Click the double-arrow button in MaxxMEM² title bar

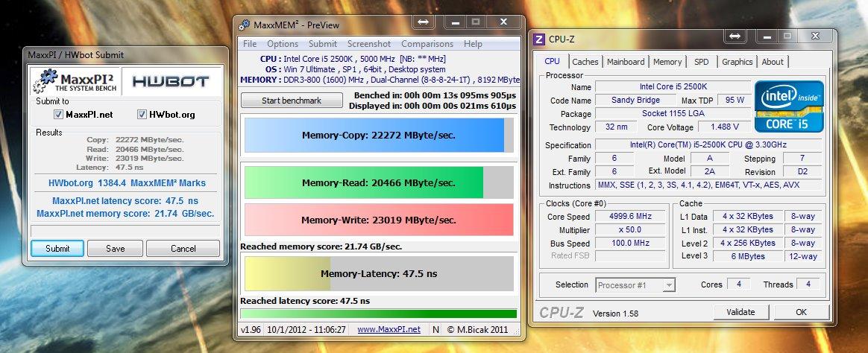(423, 22)
